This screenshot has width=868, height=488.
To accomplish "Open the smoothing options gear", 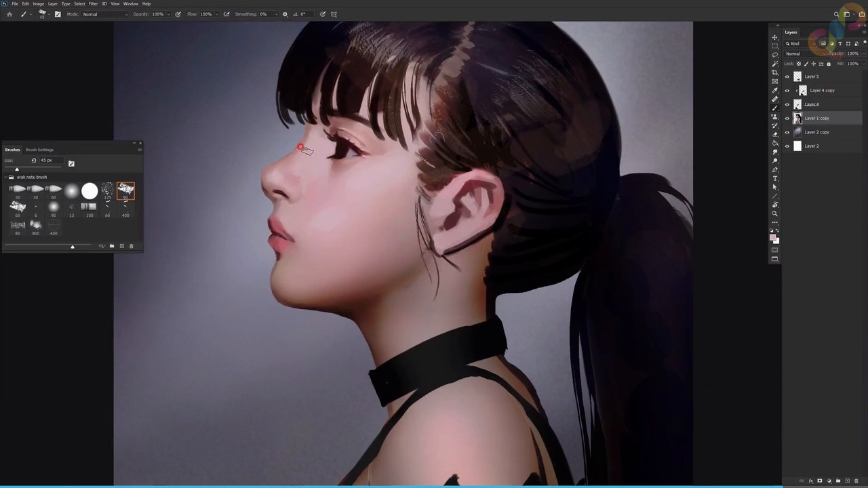I will [285, 14].
